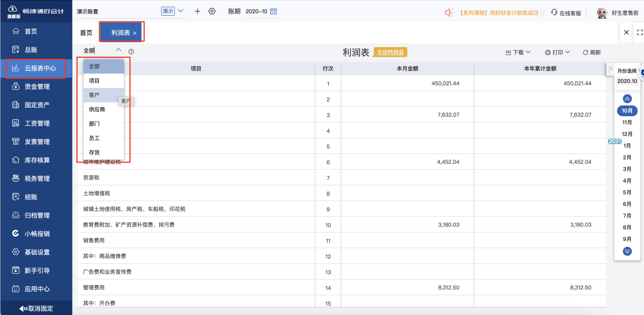Viewport: 644px width, 315px height.
Task: Select 10月 in the month selector
Action: [x=627, y=111]
